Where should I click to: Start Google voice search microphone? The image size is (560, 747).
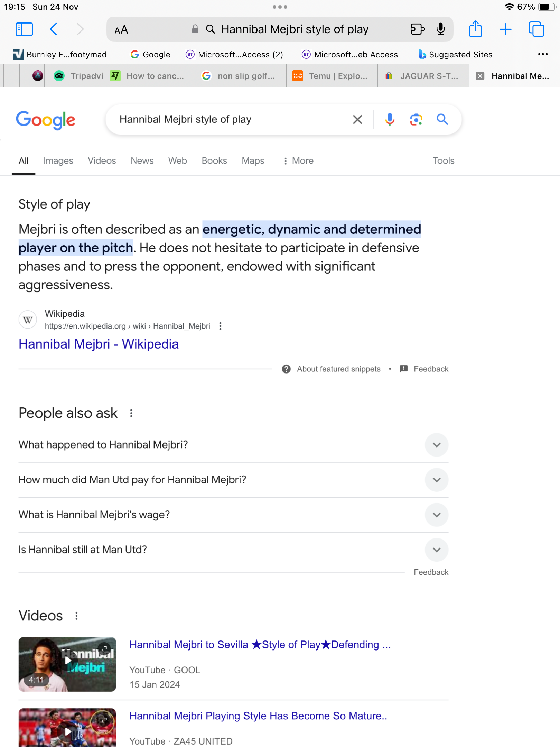(390, 120)
